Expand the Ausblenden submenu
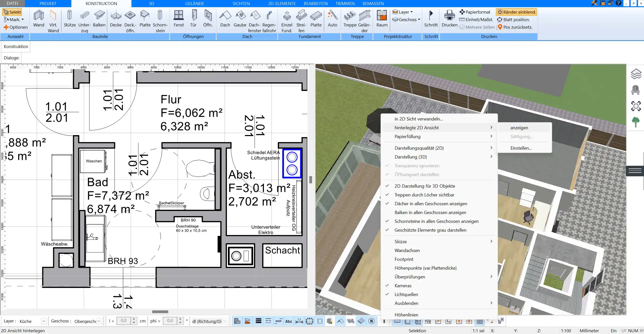Viewport: 644px width, 334px height. tap(438, 303)
